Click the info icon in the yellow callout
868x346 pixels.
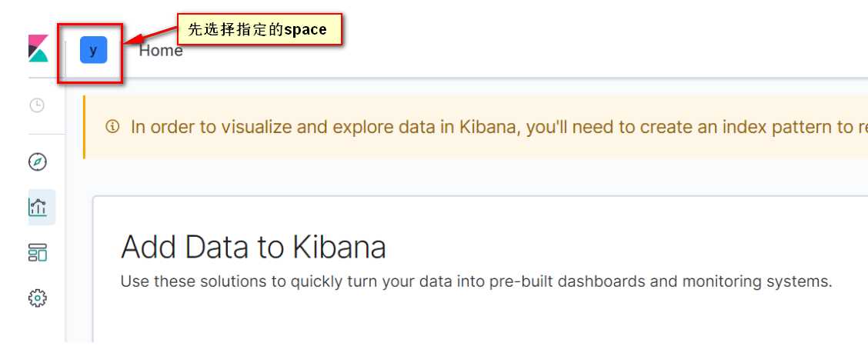coord(113,127)
